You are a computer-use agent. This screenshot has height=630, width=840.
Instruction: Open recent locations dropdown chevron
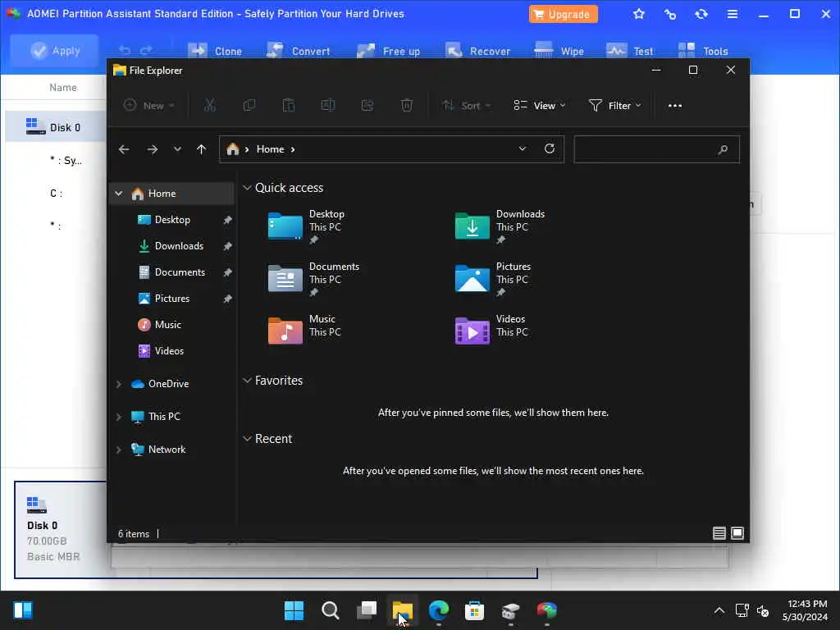coord(177,149)
